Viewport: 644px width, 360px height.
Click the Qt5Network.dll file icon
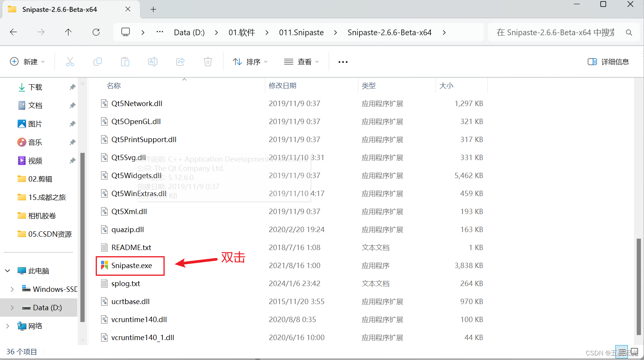pos(104,103)
